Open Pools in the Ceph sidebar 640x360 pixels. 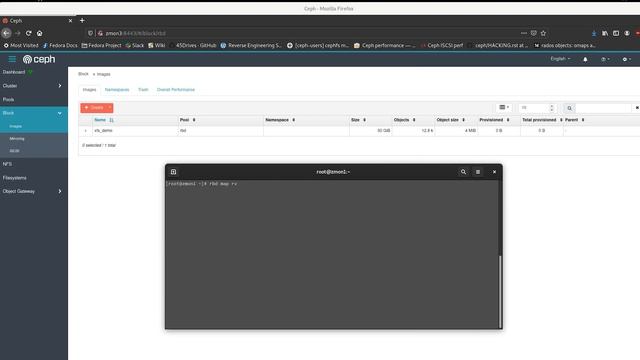[9, 100]
